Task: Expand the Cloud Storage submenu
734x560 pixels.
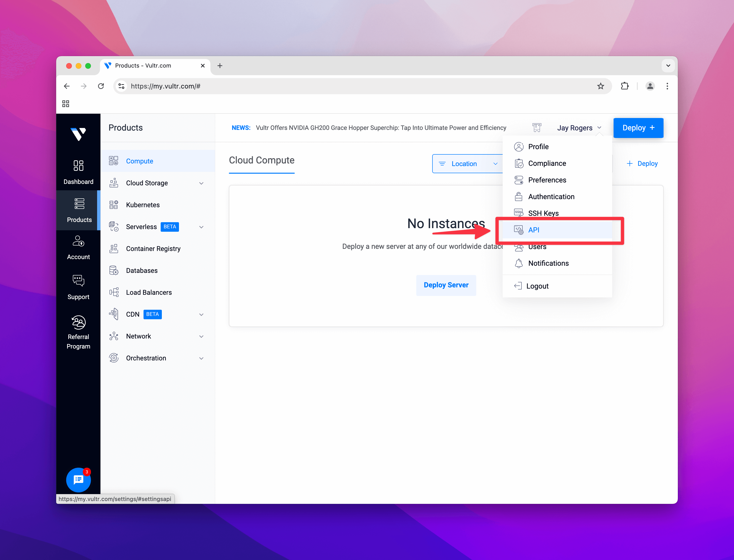Action: (x=201, y=183)
